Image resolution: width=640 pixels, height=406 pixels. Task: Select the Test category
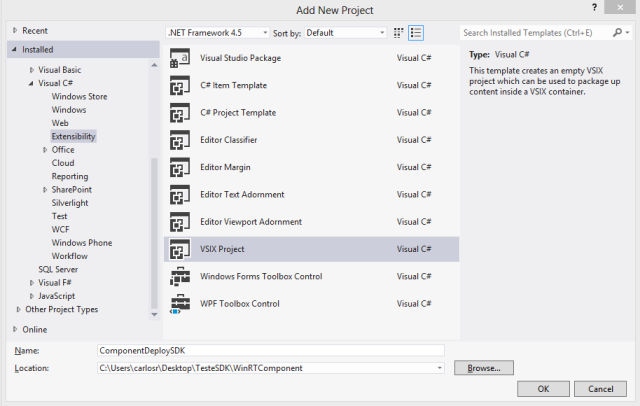(x=59, y=216)
